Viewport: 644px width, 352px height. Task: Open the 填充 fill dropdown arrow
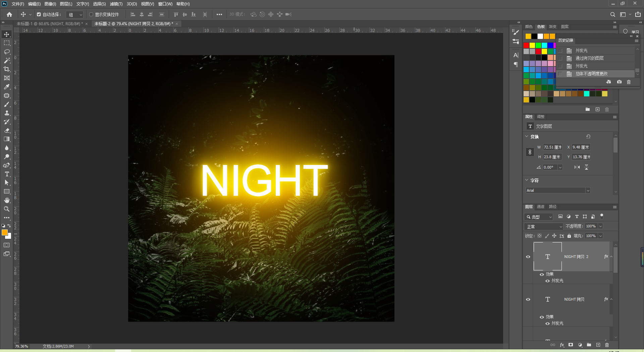tap(600, 236)
